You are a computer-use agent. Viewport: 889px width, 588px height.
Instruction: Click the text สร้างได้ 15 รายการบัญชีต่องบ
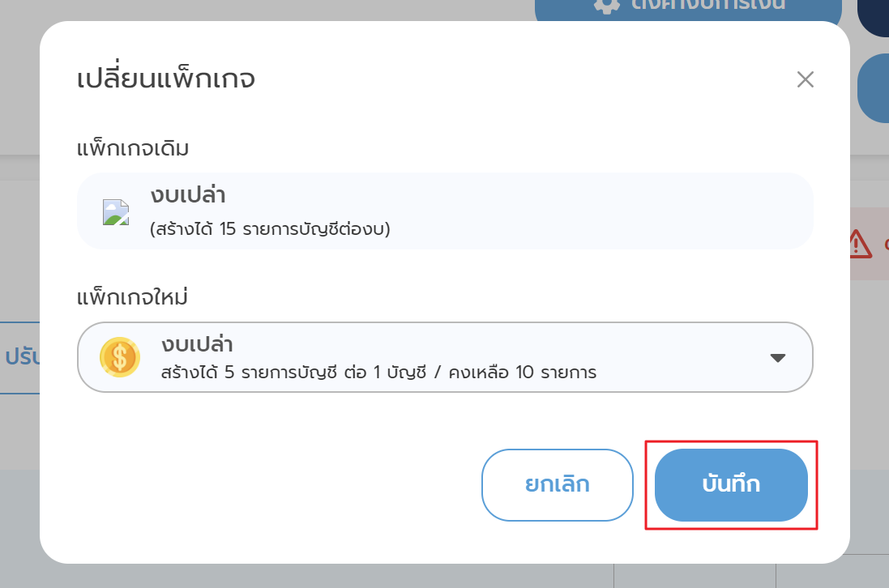point(270,229)
